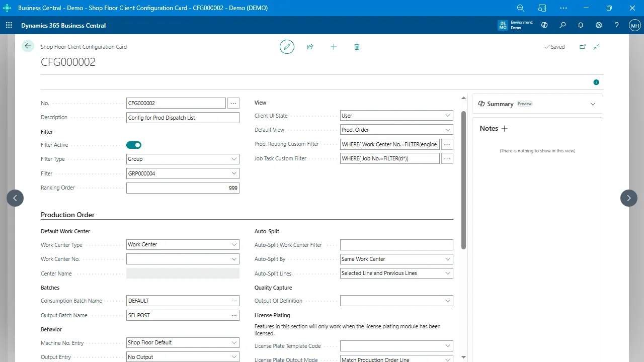Open Prod. Routing Custom Filter ellipsis button
The width and height of the screenshot is (644, 362).
click(447, 144)
